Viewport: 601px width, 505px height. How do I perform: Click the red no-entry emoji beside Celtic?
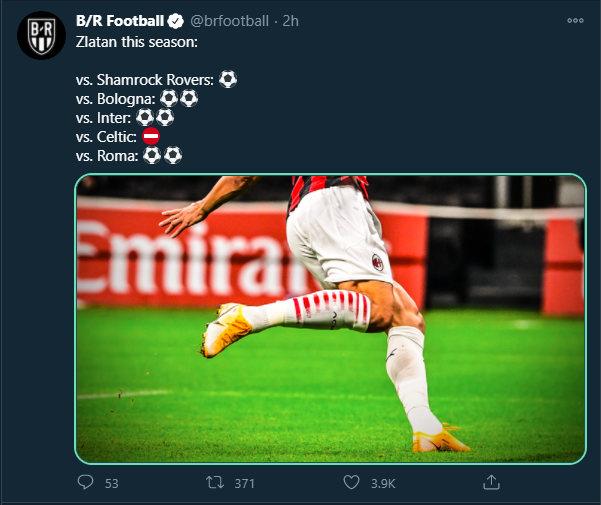(x=151, y=136)
